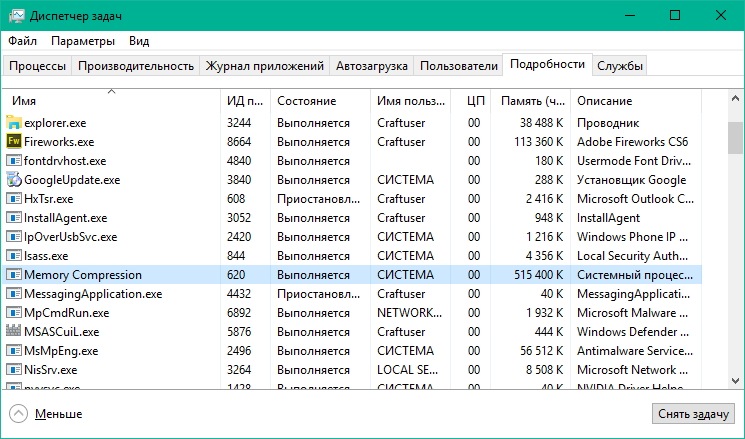
Task: Click the MsMpEng.exe process icon
Action: coord(14,351)
